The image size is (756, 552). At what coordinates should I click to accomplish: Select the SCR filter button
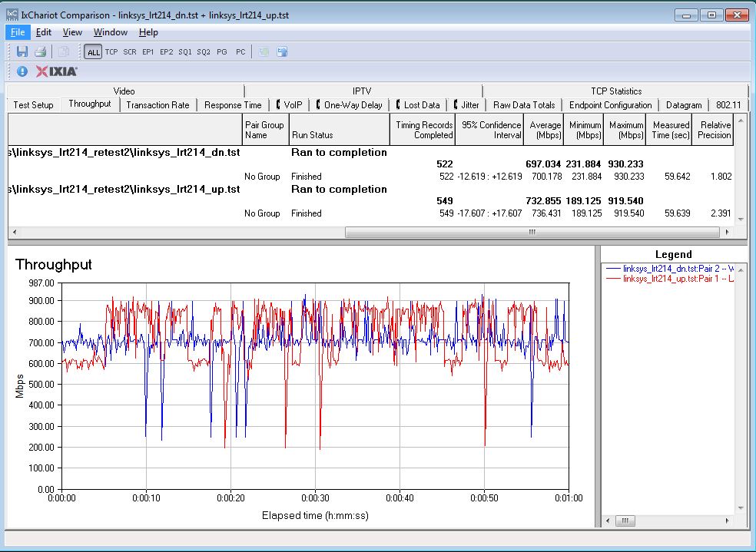(x=130, y=51)
